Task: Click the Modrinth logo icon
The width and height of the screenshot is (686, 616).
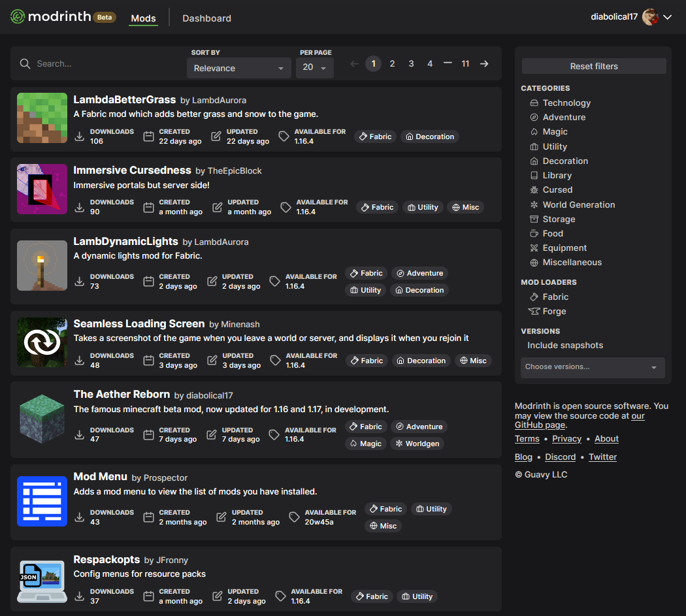Action: click(18, 17)
